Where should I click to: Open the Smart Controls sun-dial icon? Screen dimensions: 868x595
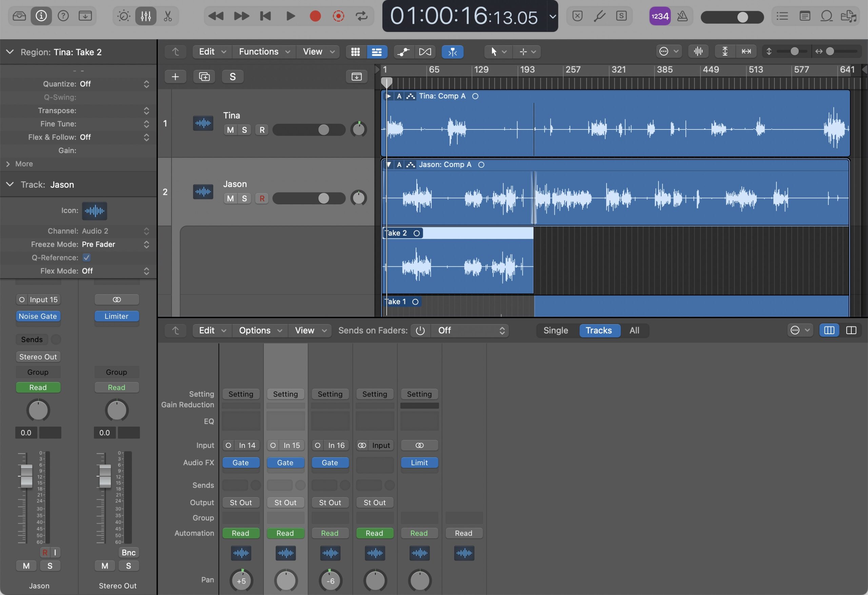click(123, 16)
